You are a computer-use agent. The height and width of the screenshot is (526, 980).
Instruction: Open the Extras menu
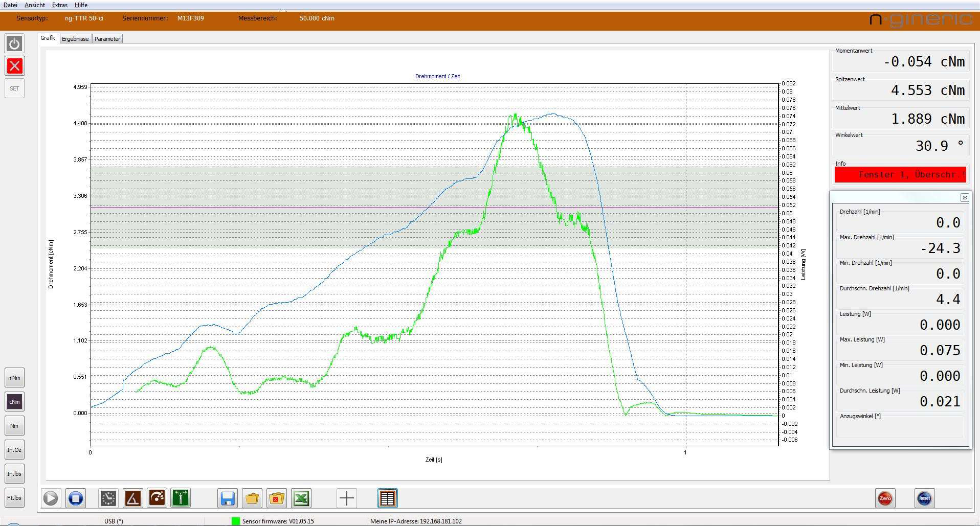(x=60, y=5)
